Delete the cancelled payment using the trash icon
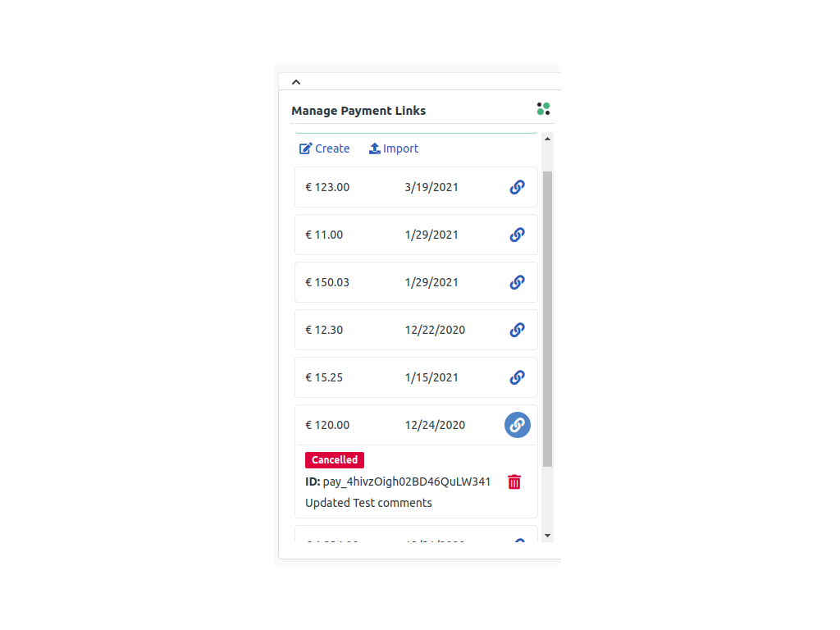Screen dimensions: 840x630 point(514,482)
